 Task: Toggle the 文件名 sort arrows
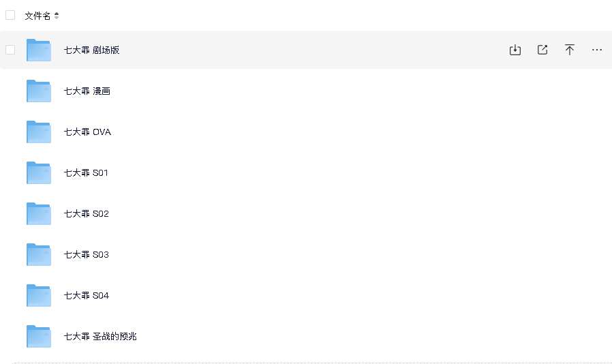57,16
